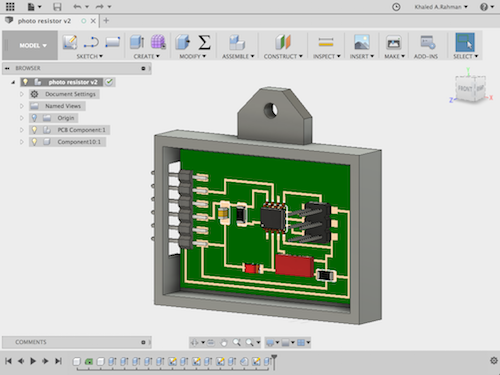Jump timeline to the beginning
500x375 pixels.
click(x=8, y=361)
